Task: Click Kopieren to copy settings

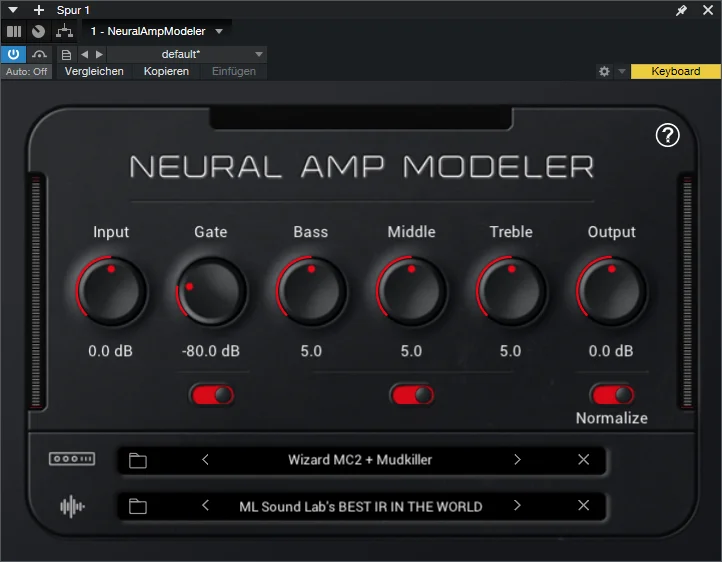Action: [x=166, y=71]
